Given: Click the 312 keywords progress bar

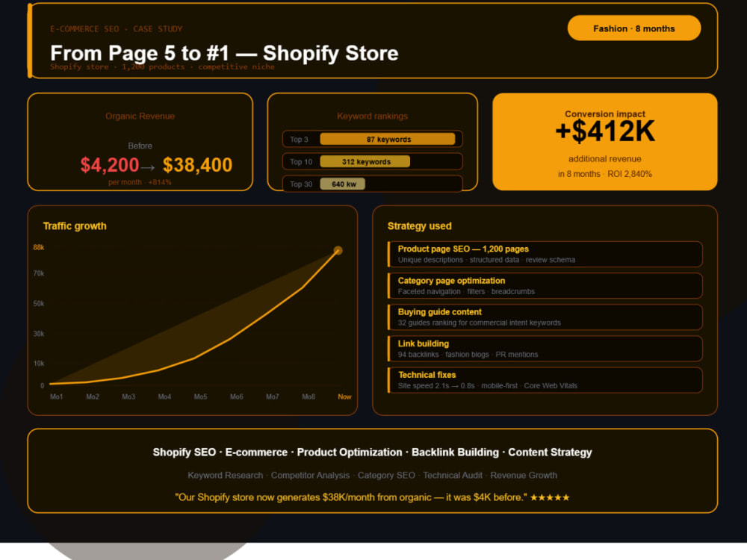Looking at the screenshot, I should tap(365, 161).
